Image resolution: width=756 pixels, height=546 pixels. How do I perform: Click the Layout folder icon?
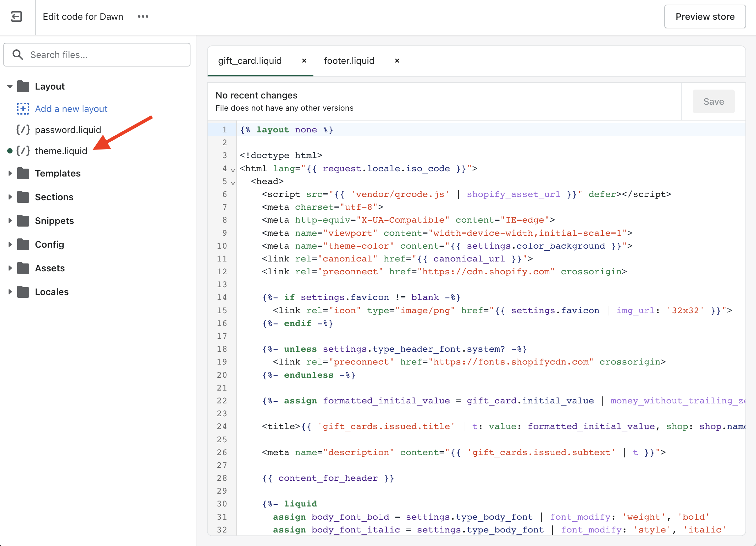[23, 86]
